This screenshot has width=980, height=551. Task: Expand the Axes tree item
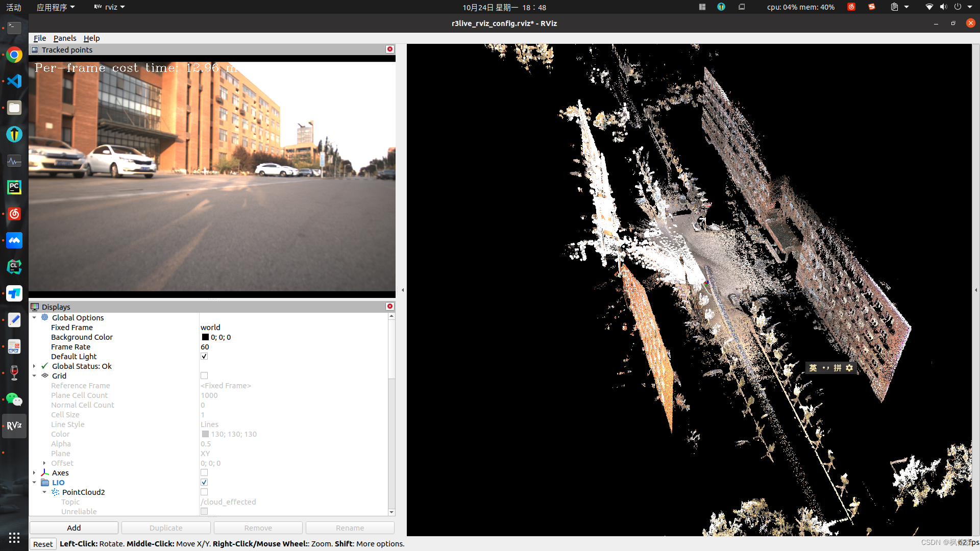point(34,473)
